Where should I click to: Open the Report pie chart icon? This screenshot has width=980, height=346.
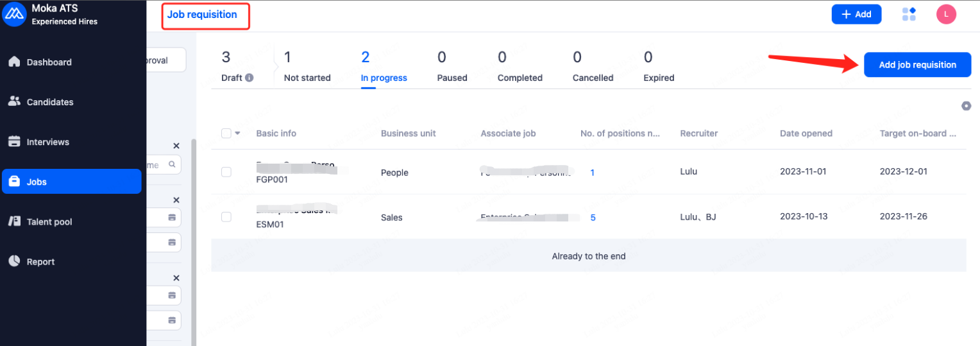pyautogui.click(x=14, y=261)
